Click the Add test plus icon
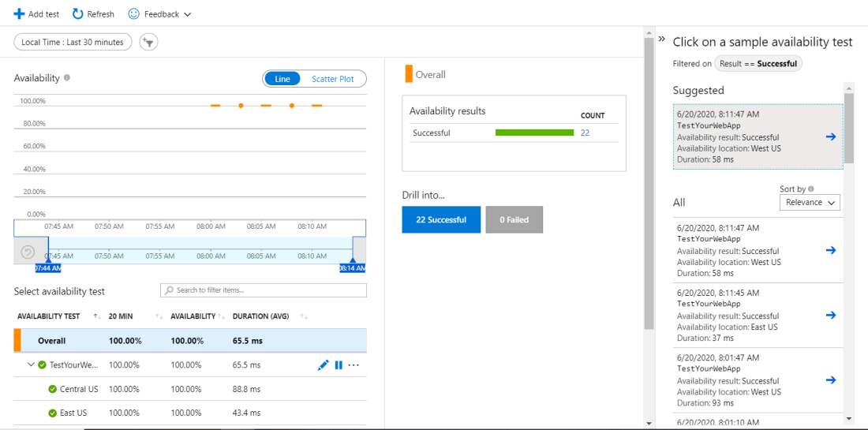Viewport: 868px width, 430px height. (x=20, y=14)
